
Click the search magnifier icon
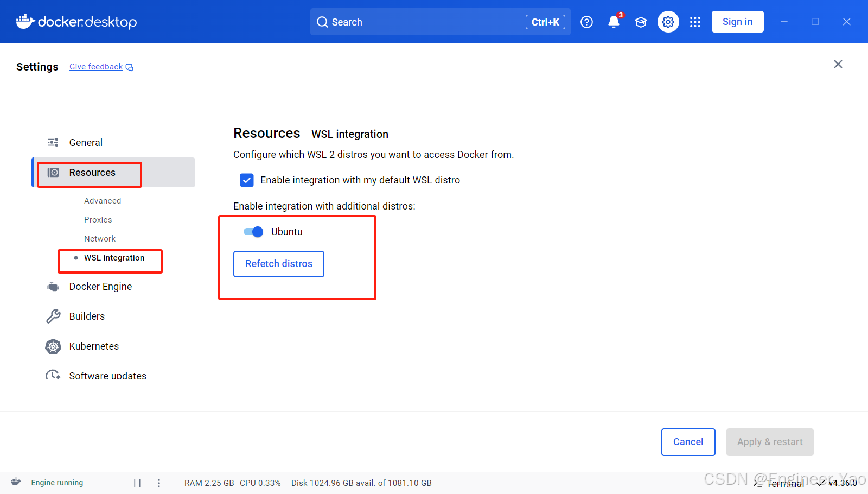coord(322,22)
